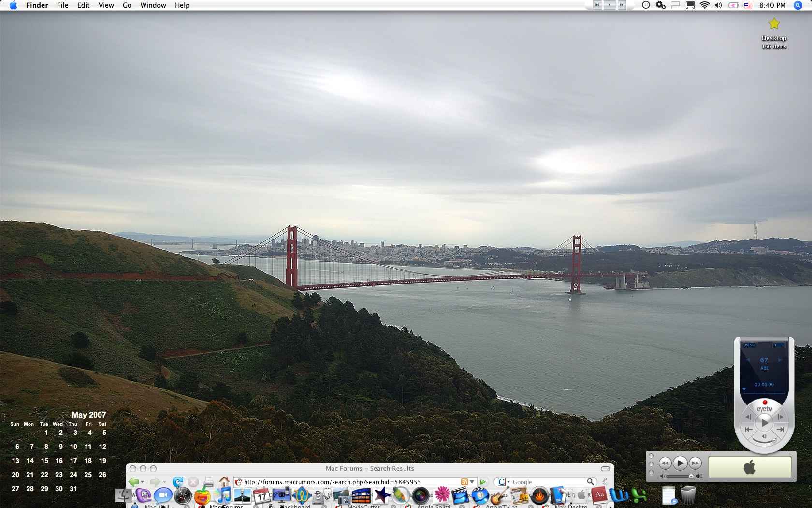812x508 pixels.
Task: Open the Edit menu
Action: (83, 5)
